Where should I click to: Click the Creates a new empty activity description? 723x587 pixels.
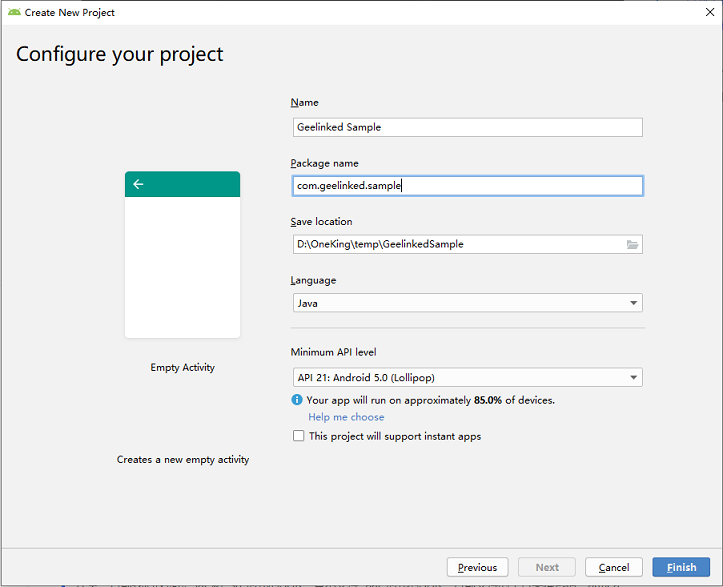(x=183, y=460)
